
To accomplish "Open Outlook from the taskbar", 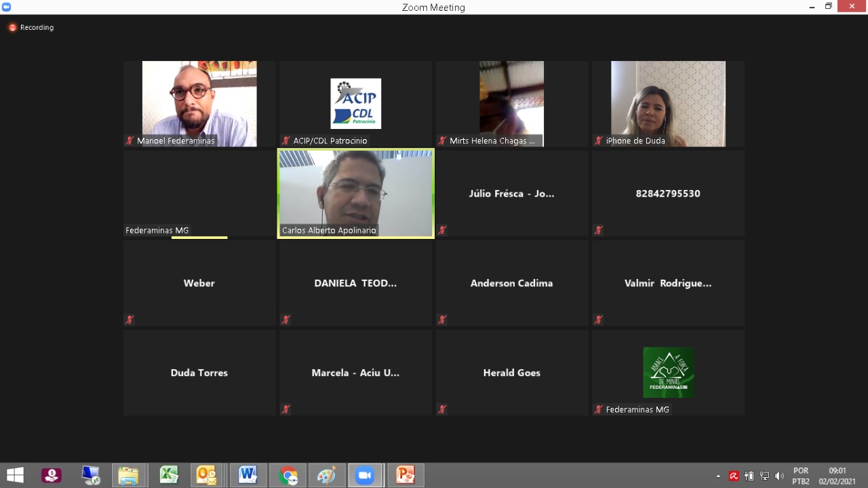I will tap(206, 475).
